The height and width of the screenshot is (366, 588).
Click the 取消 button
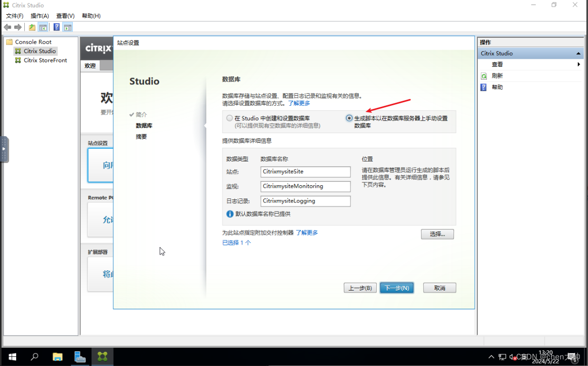(439, 288)
